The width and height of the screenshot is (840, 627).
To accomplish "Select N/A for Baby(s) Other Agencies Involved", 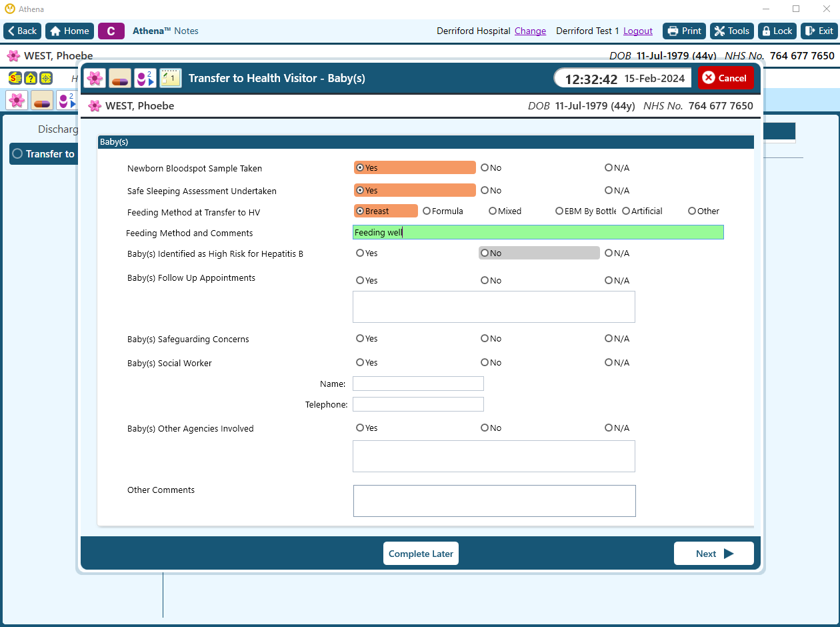I will 617,428.
